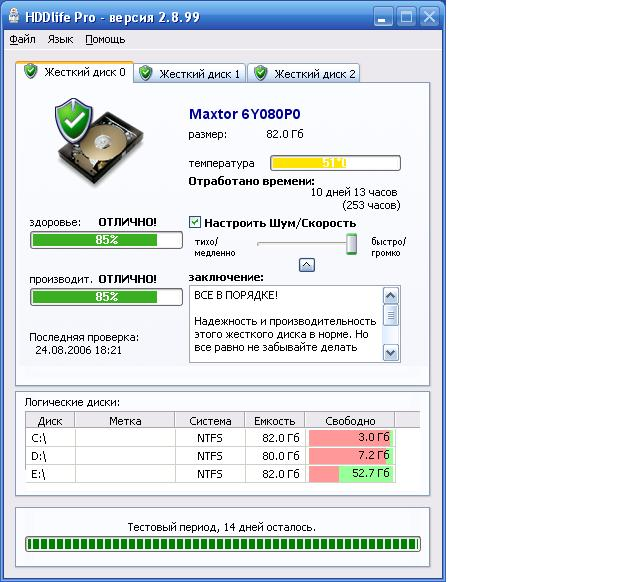Screen dimensions: 640x582
Task: Click the Maxtor 6Y080P0 model name
Action: click(244, 114)
